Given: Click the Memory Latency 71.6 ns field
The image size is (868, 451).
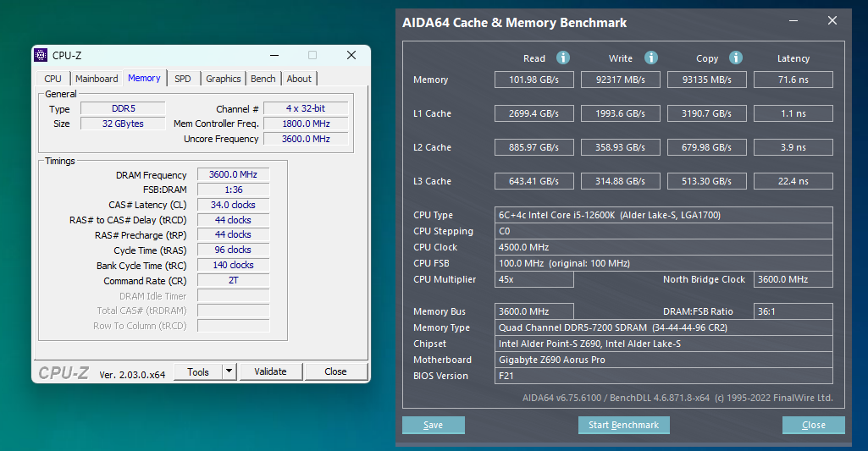Looking at the screenshot, I should [793, 80].
